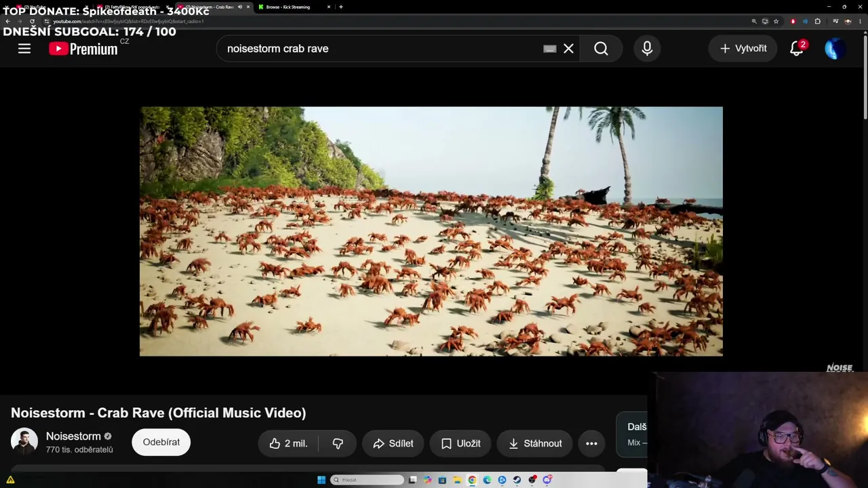Go back with the browser back arrow
This screenshot has height=488, width=868.
click(7, 21)
